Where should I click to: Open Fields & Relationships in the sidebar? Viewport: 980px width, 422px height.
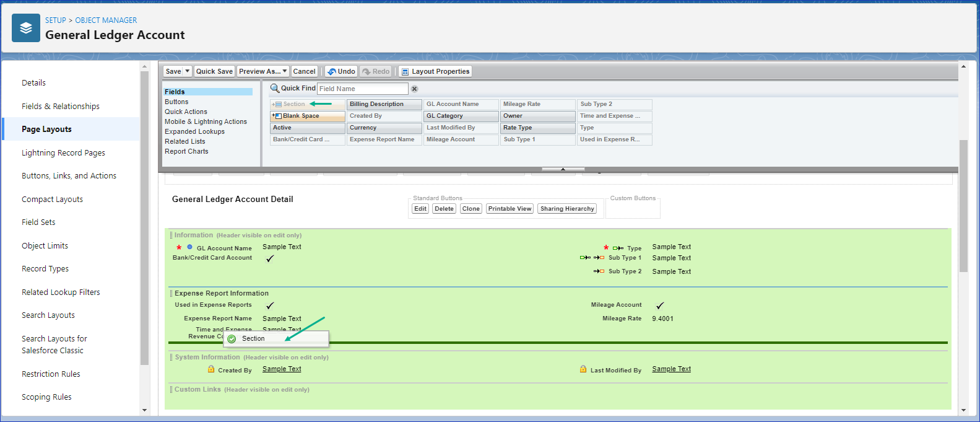pos(61,106)
